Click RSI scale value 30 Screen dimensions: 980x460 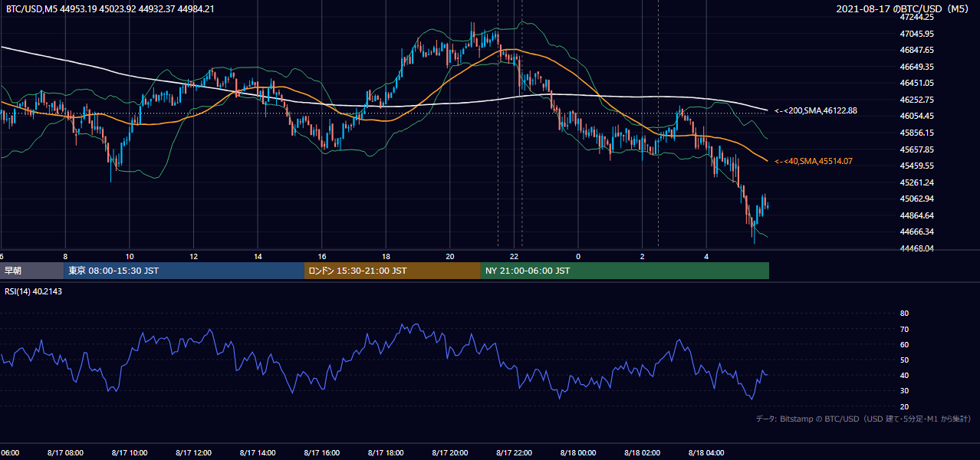904,391
